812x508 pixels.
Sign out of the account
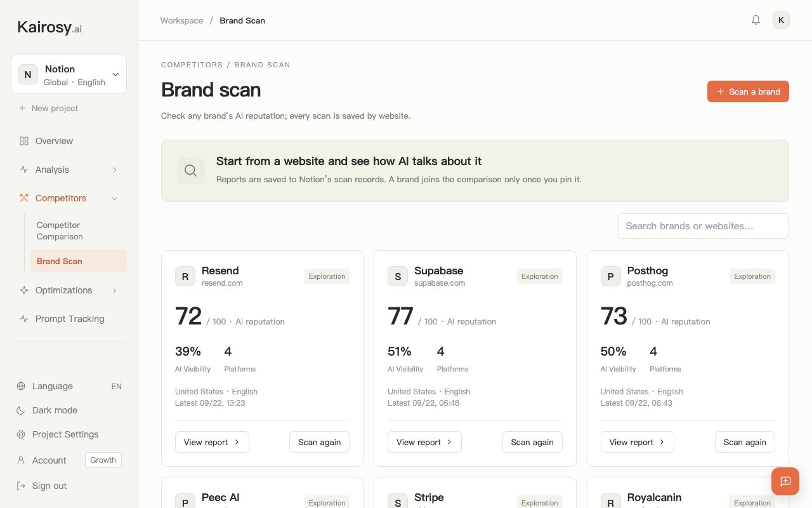[x=69, y=486]
